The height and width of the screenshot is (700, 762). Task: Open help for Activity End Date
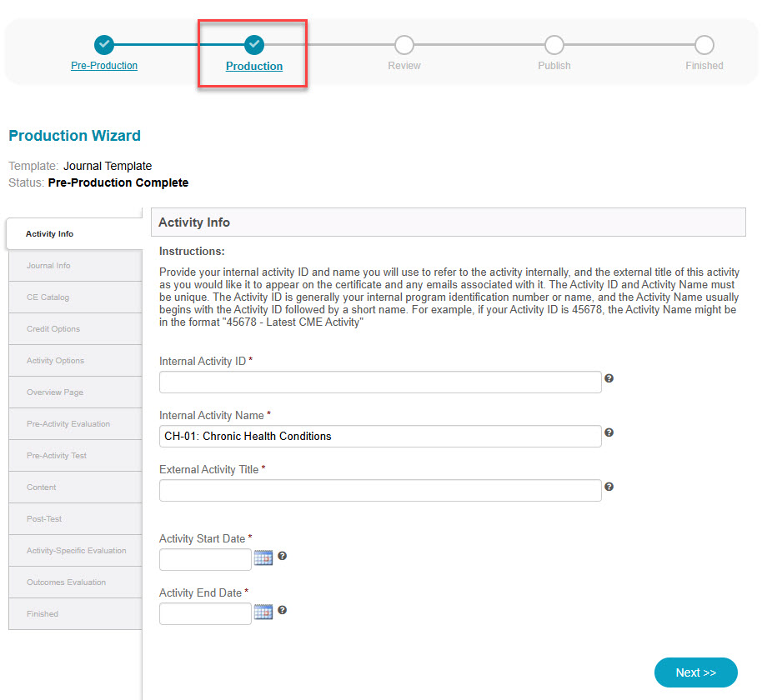pyautogui.click(x=283, y=608)
